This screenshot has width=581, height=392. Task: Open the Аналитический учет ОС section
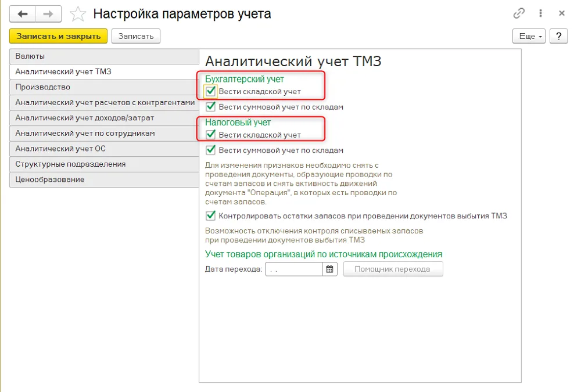pyautogui.click(x=104, y=149)
